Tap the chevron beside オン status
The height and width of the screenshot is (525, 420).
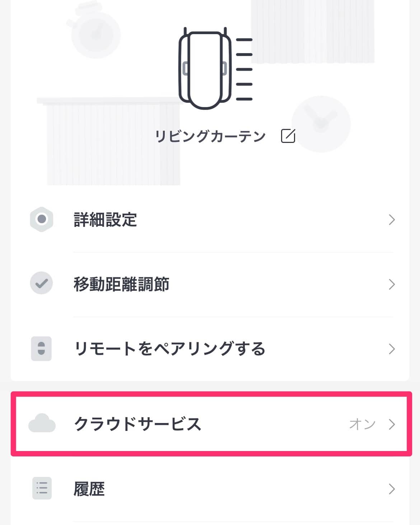pyautogui.click(x=392, y=424)
